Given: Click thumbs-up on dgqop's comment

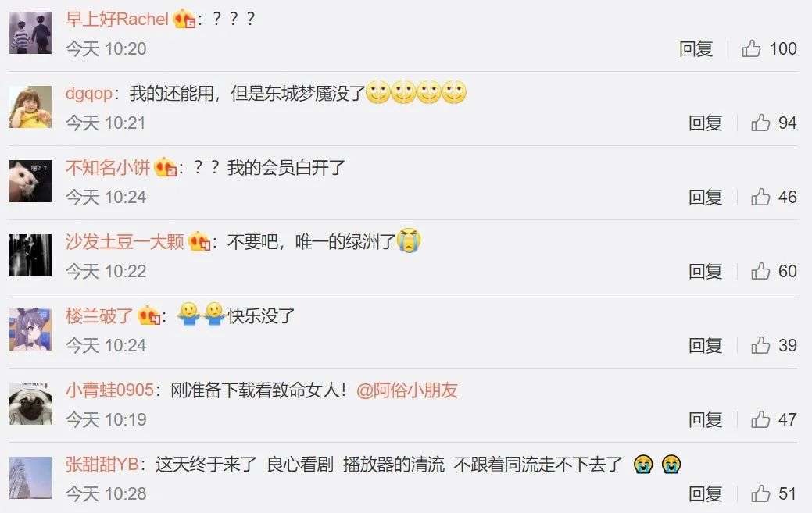Looking at the screenshot, I should click(760, 123).
